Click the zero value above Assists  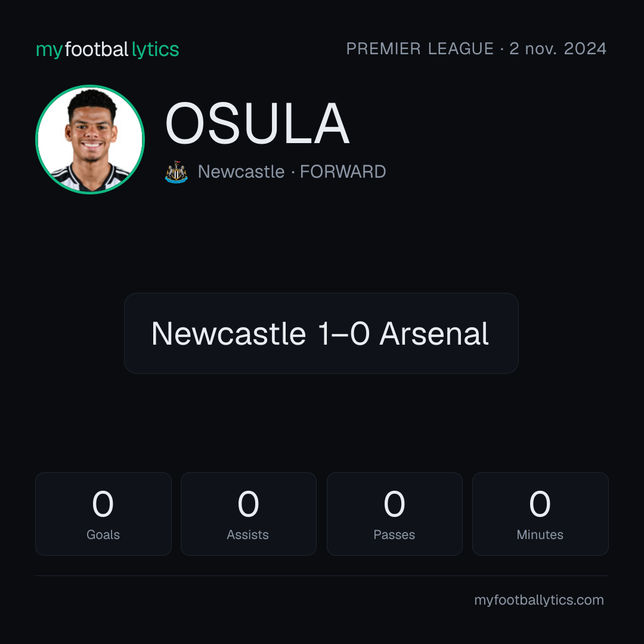[x=249, y=504]
